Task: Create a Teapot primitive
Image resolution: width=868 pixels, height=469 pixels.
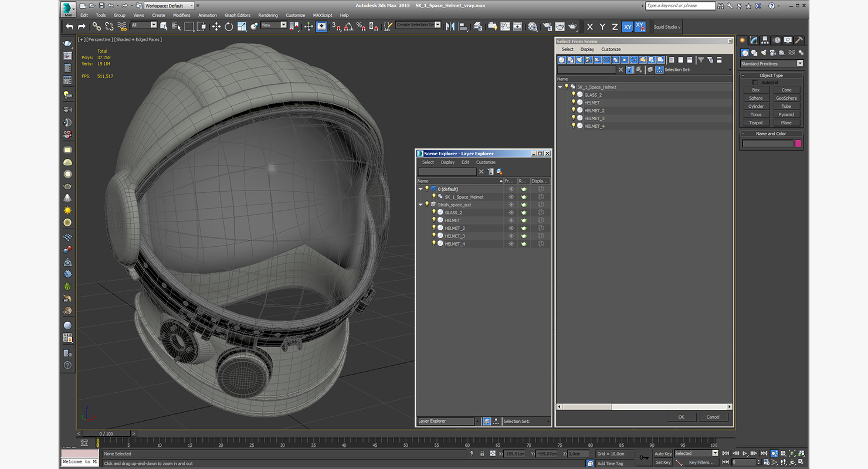Action: click(x=756, y=123)
